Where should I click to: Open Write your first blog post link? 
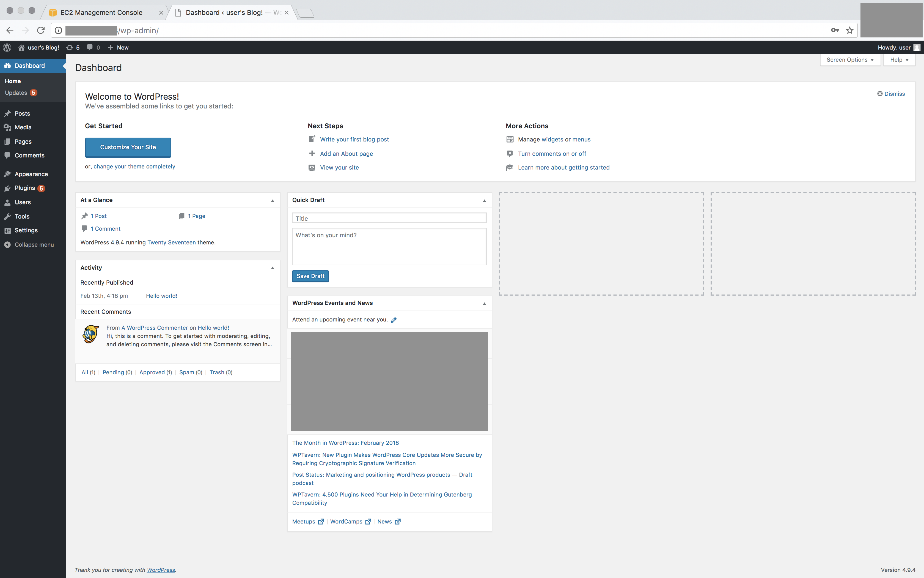tap(354, 139)
